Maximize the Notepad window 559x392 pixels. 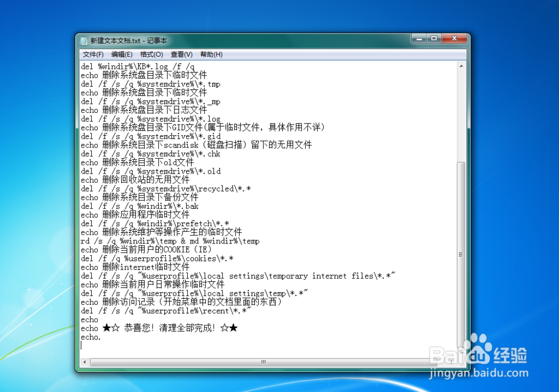[x=434, y=39]
